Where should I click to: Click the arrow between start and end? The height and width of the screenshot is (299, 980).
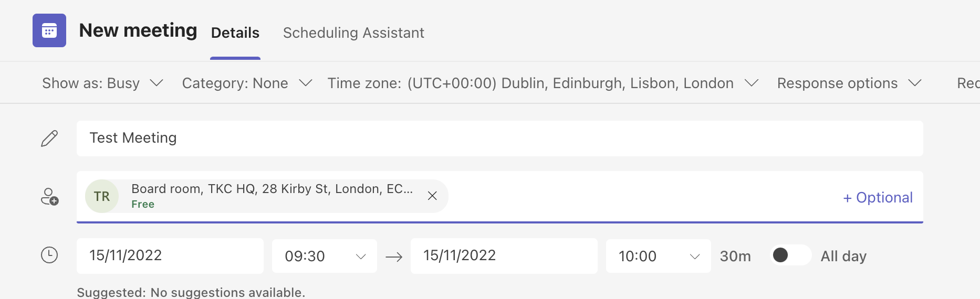[x=394, y=257]
